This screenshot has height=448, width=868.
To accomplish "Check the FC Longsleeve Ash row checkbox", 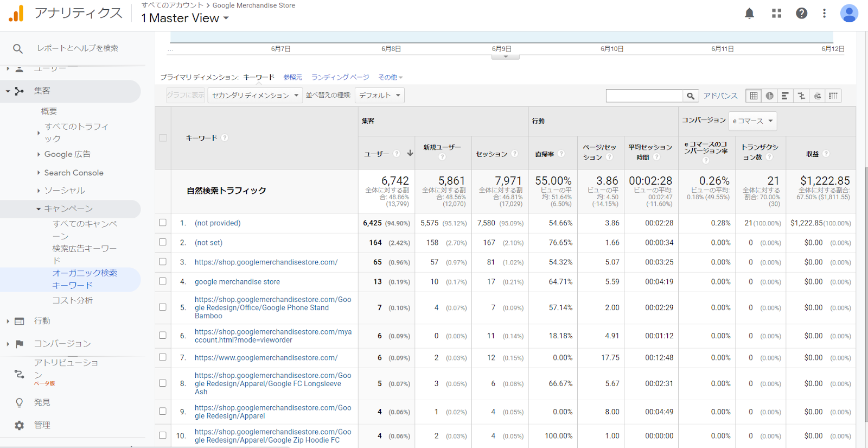I will tap(163, 383).
